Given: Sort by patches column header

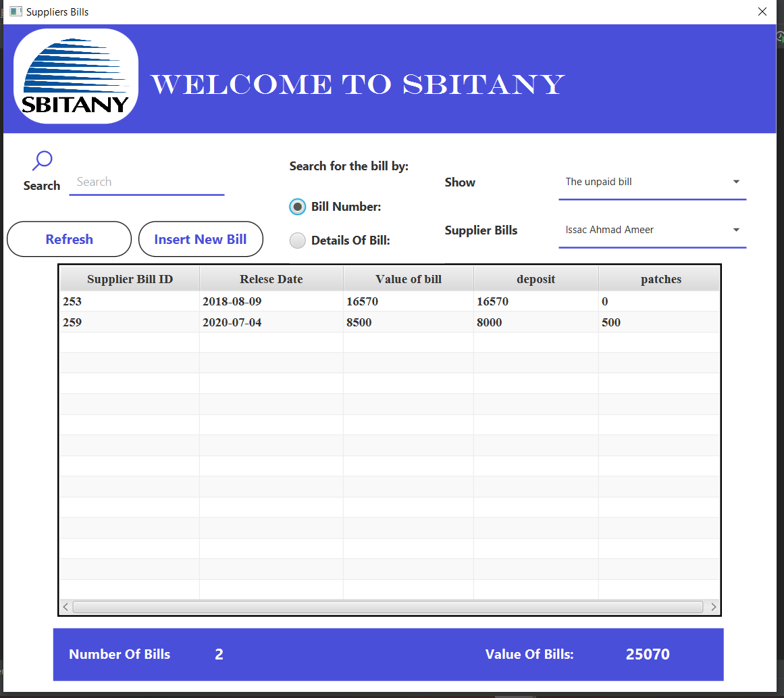Looking at the screenshot, I should (x=659, y=279).
